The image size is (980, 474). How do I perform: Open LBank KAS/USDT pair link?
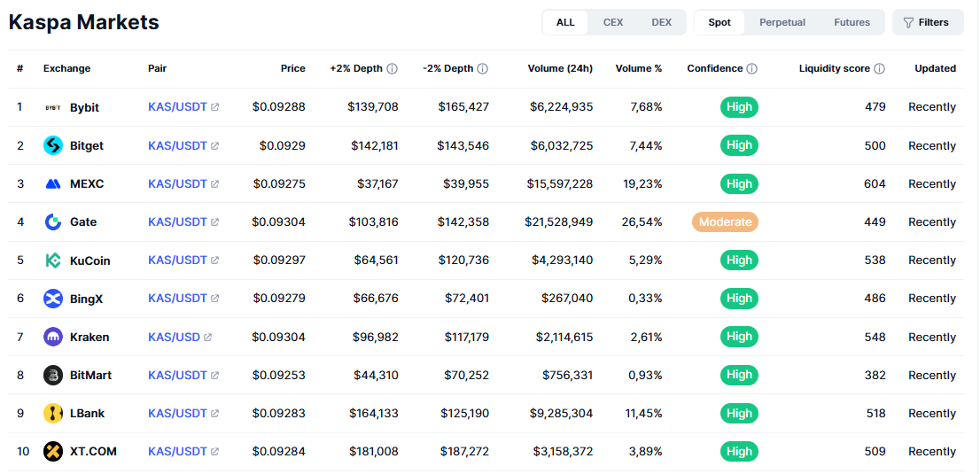(x=177, y=414)
